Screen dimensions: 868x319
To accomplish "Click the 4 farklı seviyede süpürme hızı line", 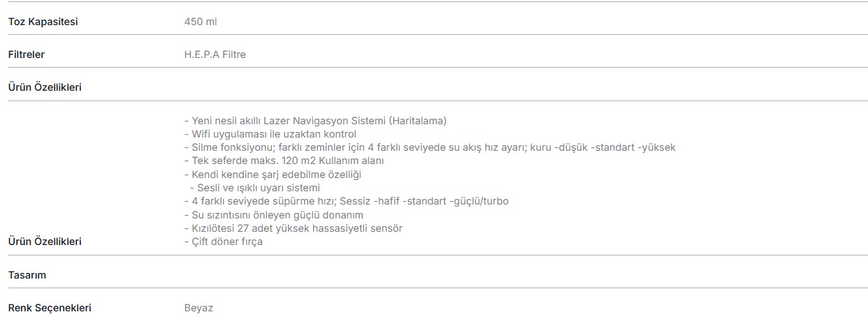I will pyautogui.click(x=346, y=201).
